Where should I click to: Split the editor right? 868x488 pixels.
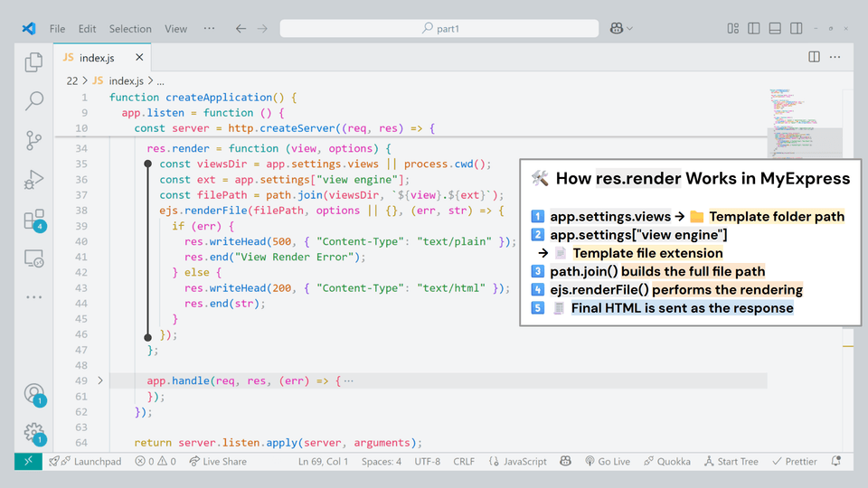[814, 57]
